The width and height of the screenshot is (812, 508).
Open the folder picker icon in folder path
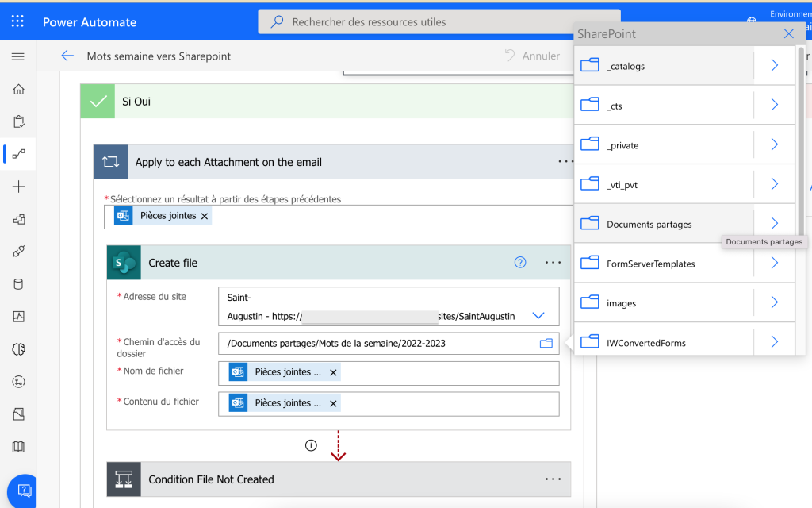pyautogui.click(x=546, y=343)
